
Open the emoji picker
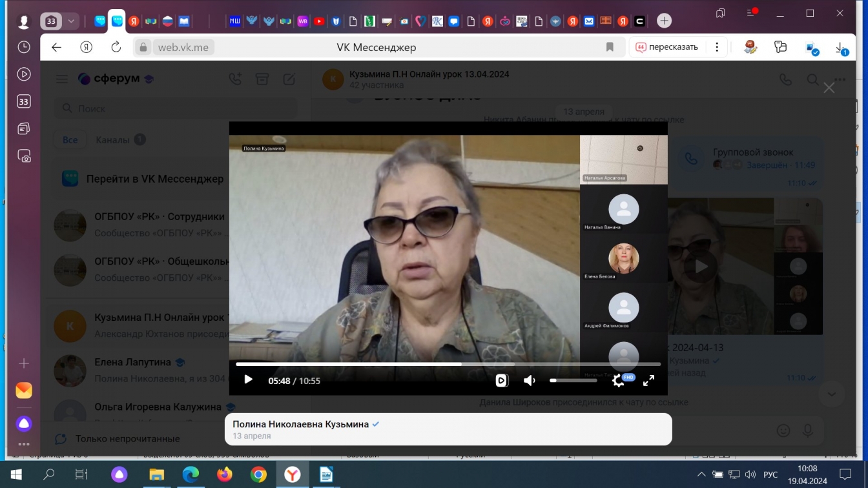[x=783, y=431]
